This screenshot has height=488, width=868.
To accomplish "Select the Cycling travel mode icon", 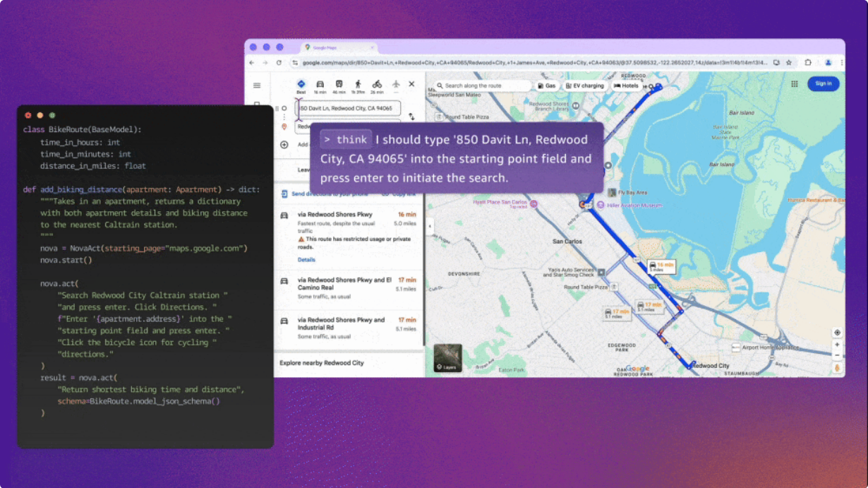I will (x=377, y=84).
